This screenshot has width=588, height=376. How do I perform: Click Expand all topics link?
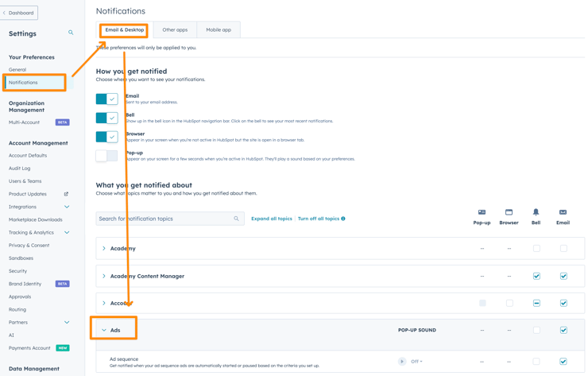point(272,219)
